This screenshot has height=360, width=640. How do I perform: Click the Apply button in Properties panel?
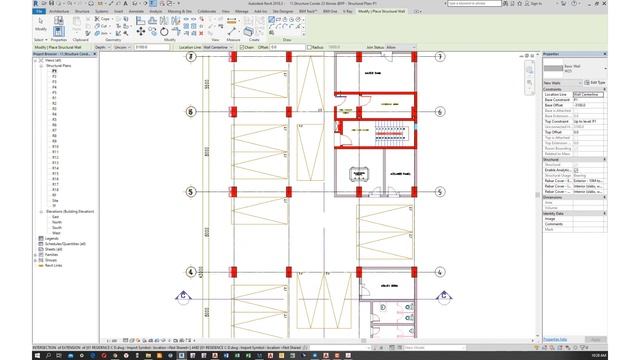pos(596,340)
